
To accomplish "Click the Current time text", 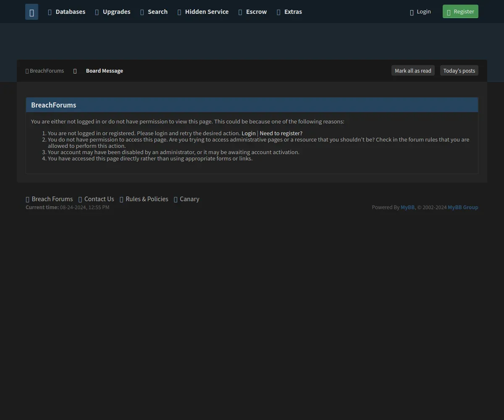I will click(67, 207).
